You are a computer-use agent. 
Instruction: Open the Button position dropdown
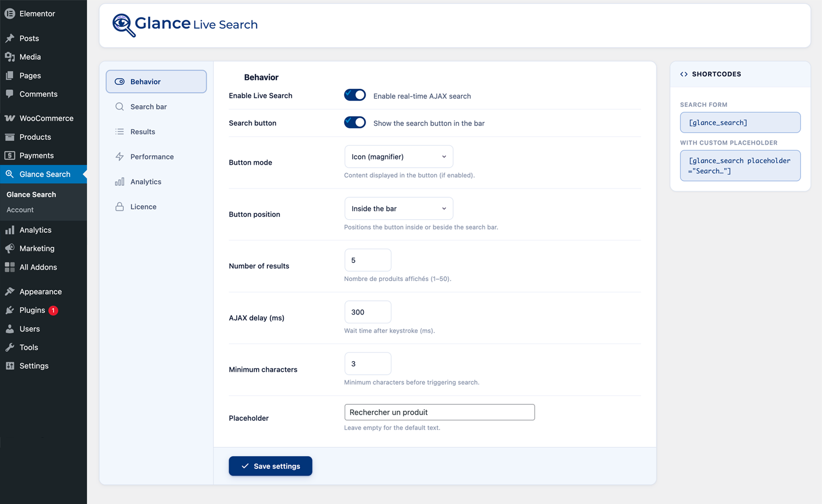pyautogui.click(x=398, y=208)
